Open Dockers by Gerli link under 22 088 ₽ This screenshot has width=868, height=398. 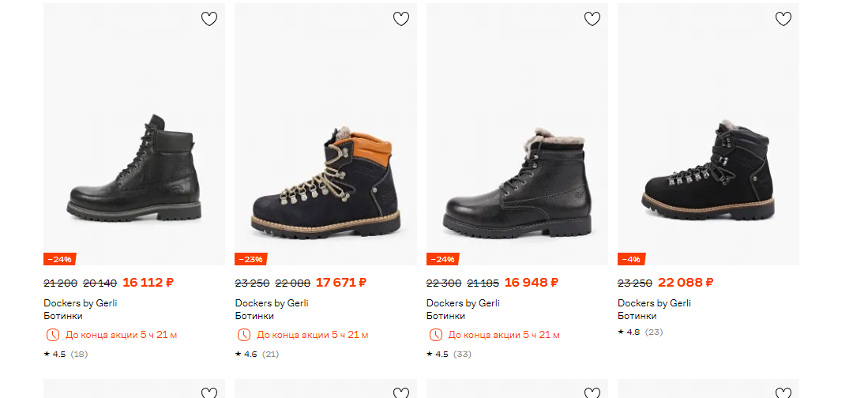(x=654, y=303)
